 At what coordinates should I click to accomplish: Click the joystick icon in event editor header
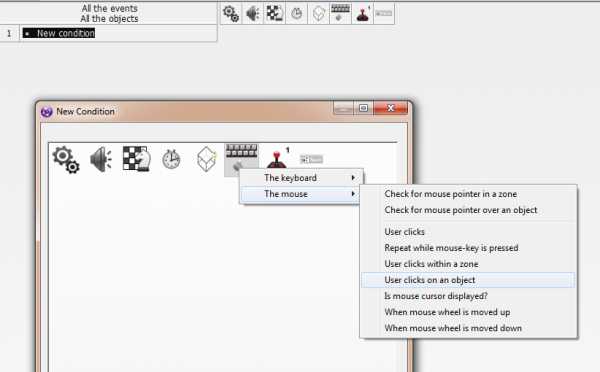pyautogui.click(x=362, y=14)
